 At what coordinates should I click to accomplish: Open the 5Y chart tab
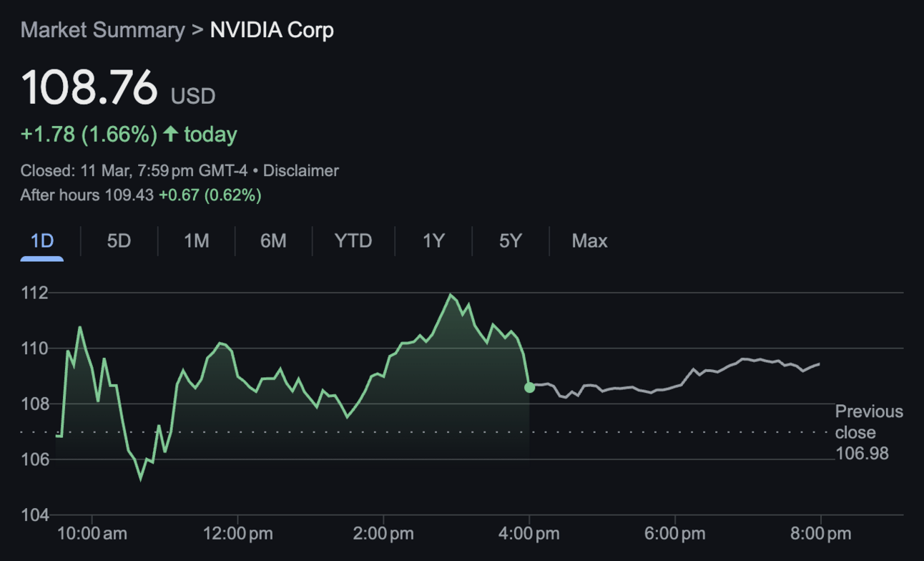click(511, 241)
